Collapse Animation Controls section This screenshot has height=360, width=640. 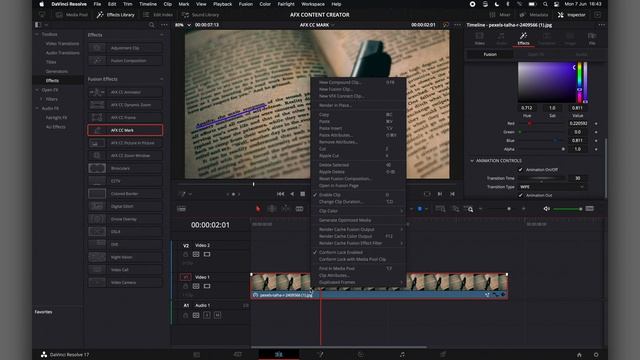[x=472, y=161]
